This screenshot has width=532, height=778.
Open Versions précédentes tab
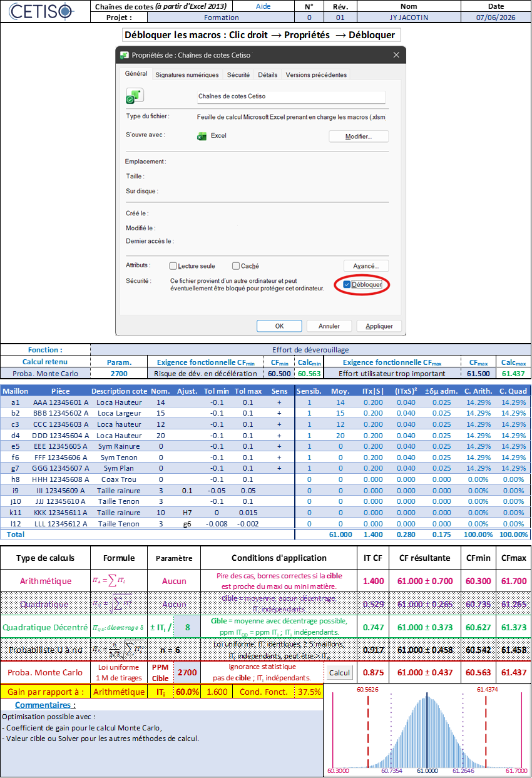(x=316, y=74)
